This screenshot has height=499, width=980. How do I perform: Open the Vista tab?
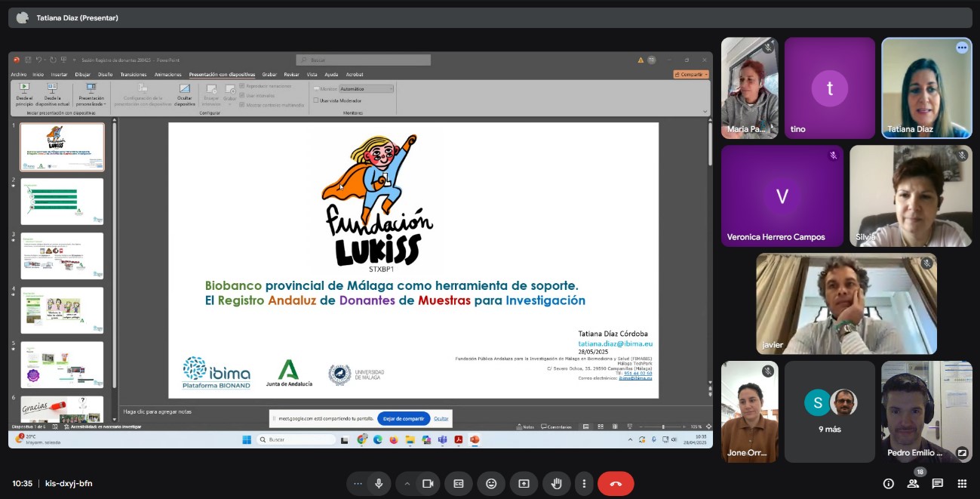click(x=312, y=75)
